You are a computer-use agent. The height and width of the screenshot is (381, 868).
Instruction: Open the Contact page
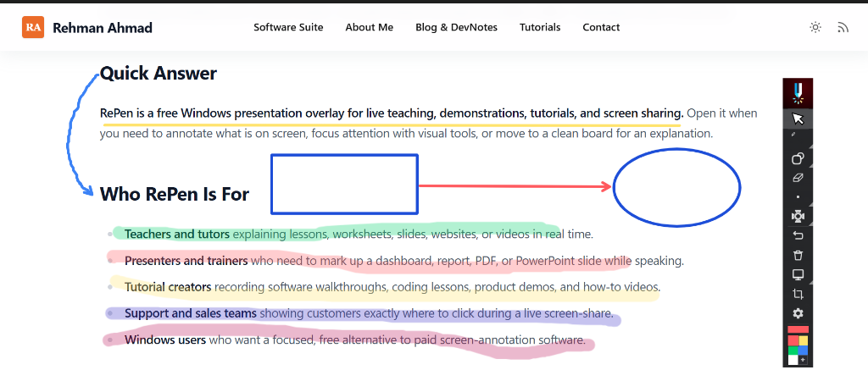click(601, 27)
